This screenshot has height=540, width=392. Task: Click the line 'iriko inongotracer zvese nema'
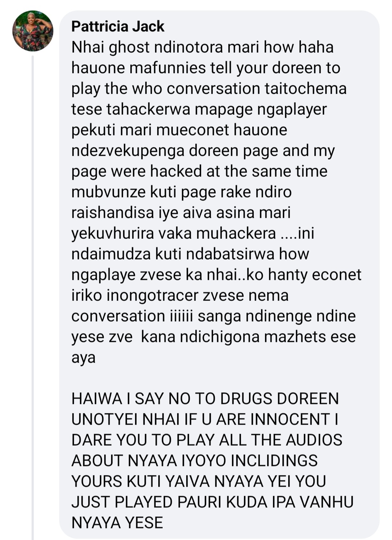180,295
